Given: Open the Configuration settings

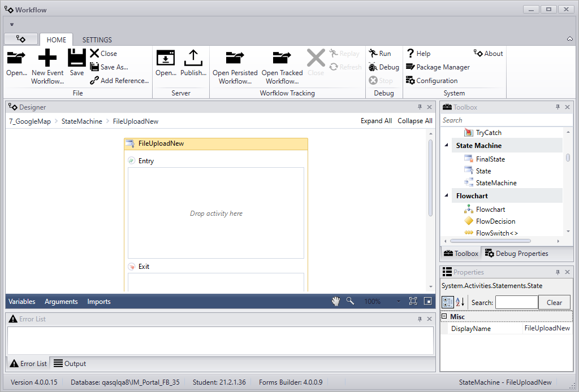Looking at the screenshot, I should [431, 80].
